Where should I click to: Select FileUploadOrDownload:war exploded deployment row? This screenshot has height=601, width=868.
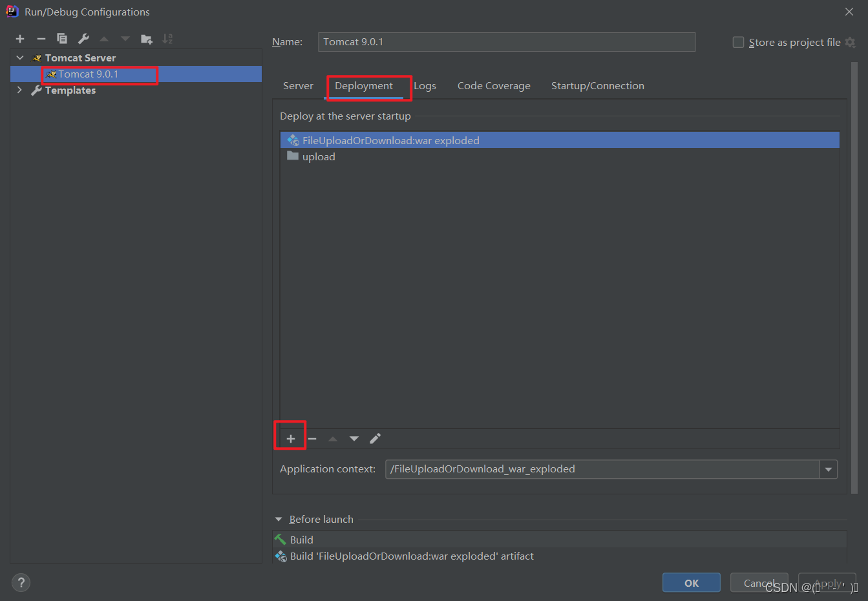click(x=560, y=140)
